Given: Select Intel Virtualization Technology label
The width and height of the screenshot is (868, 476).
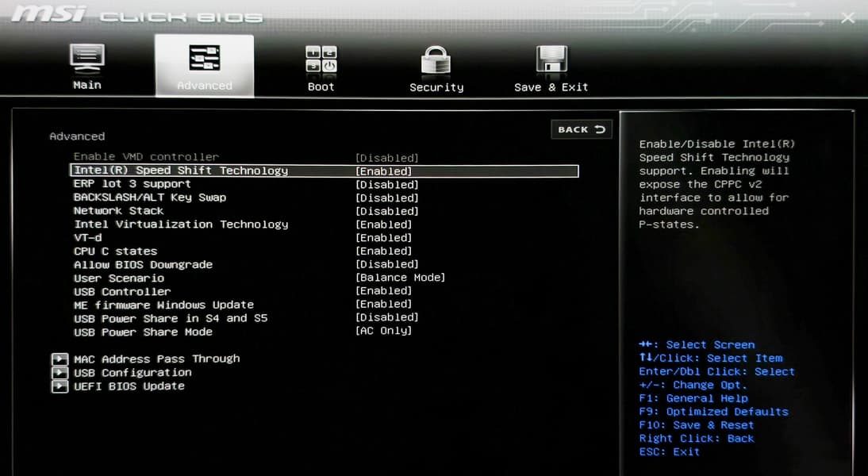Looking at the screenshot, I should (x=181, y=225).
